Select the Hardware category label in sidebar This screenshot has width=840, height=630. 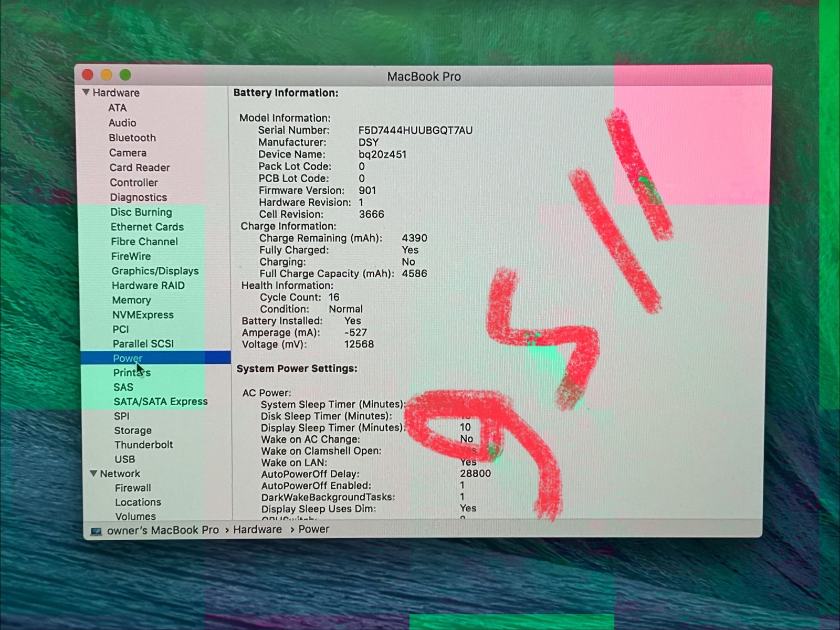pyautogui.click(x=116, y=93)
